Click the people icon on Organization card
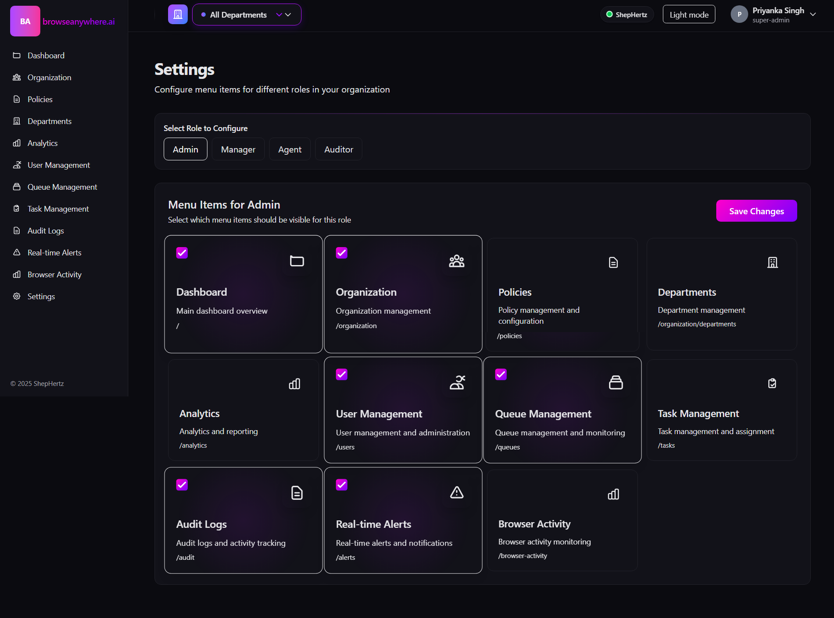Image resolution: width=834 pixels, height=618 pixels. pyautogui.click(x=456, y=261)
